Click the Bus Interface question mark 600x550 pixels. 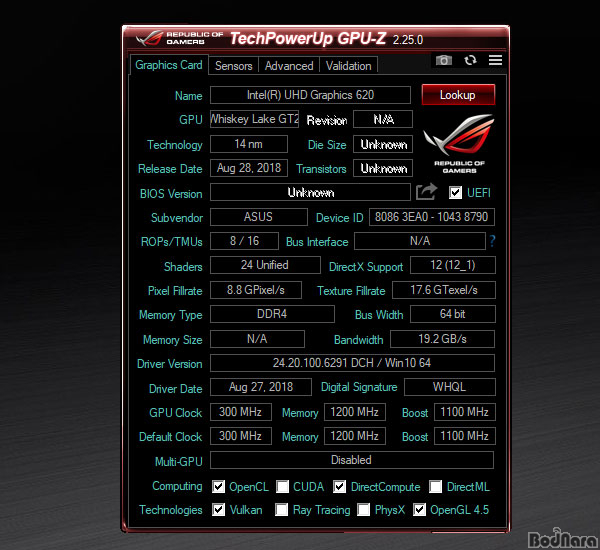(x=492, y=241)
